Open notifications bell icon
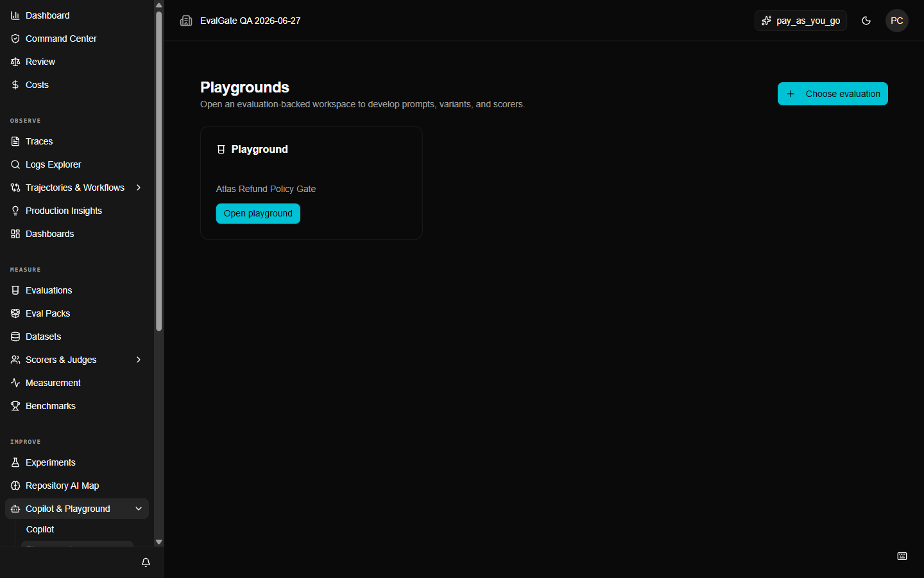This screenshot has width=924, height=578. click(146, 563)
